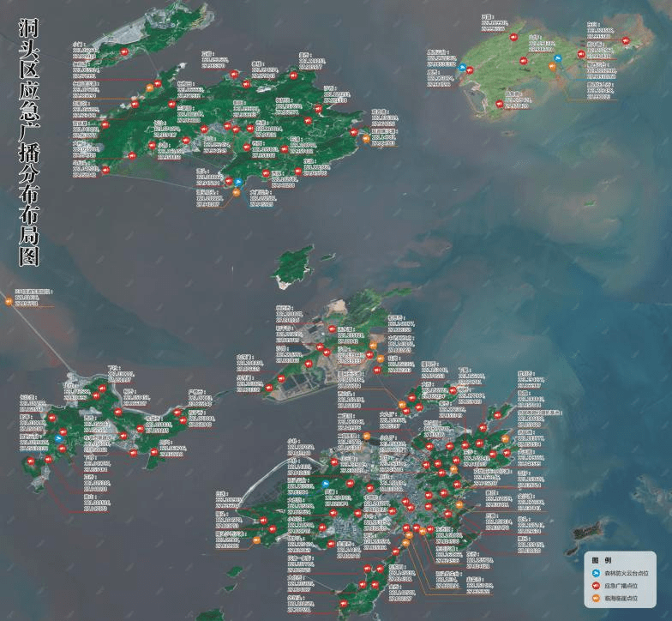Select red marker on the elongated top-left islet

click(x=125, y=52)
